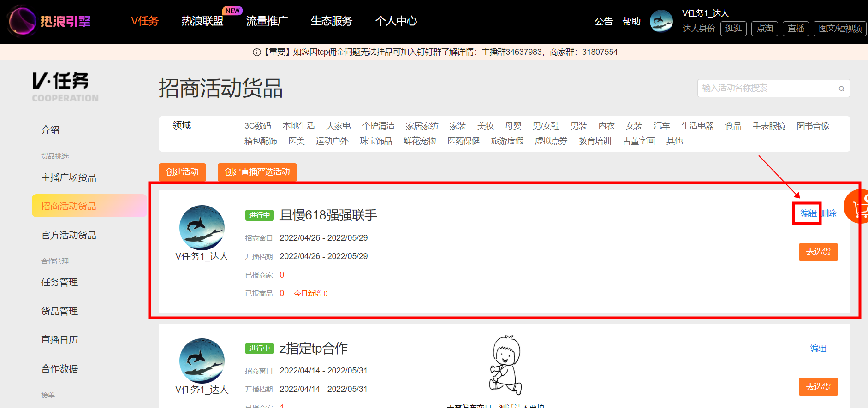868x408 pixels.
Task: Filter by 内衣 domain
Action: coord(606,126)
